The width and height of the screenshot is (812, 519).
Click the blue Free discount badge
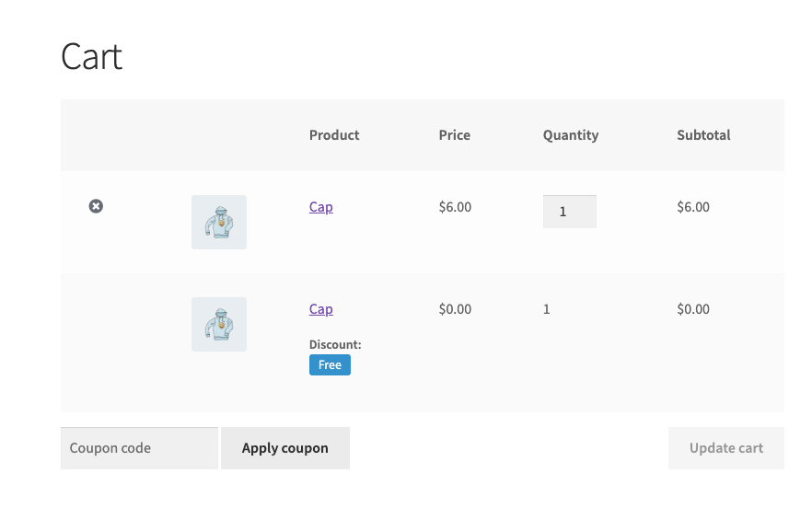tap(330, 365)
